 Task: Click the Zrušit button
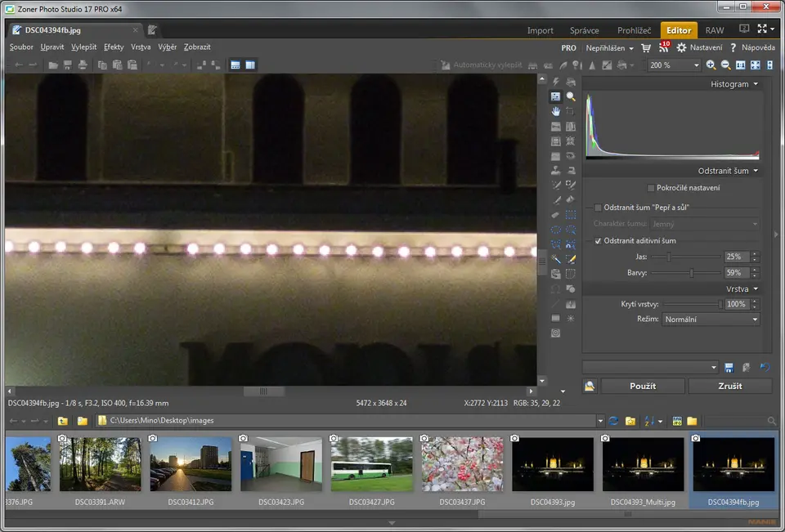tap(729, 386)
